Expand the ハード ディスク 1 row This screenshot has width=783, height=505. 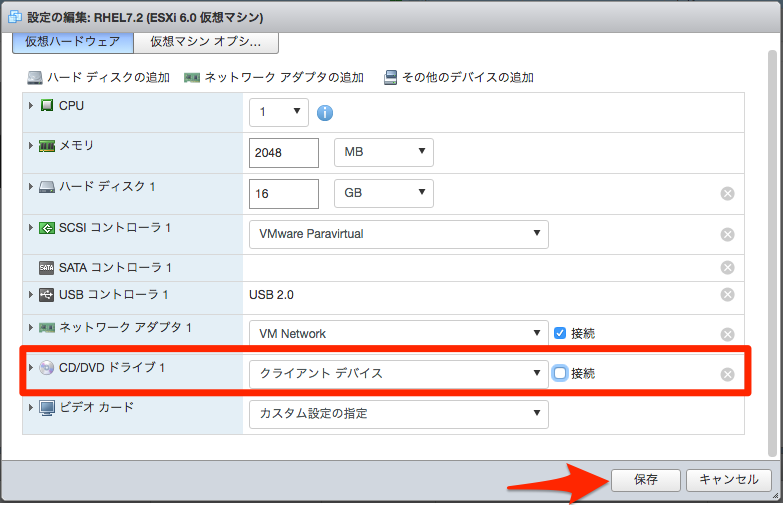click(30, 187)
